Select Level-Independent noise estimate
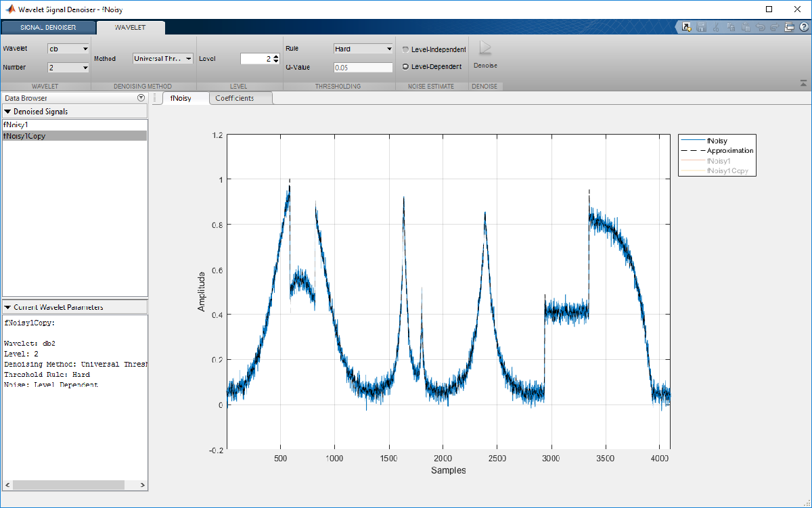The image size is (812, 508). coord(406,49)
